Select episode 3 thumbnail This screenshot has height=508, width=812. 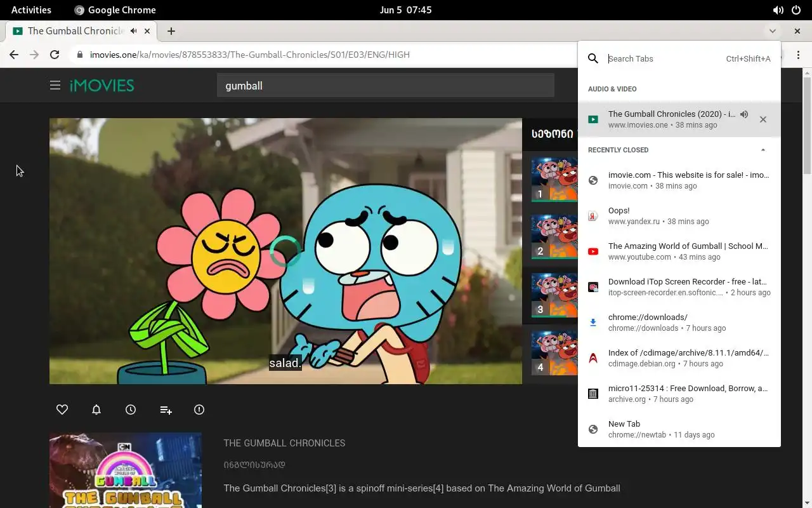pyautogui.click(x=554, y=295)
